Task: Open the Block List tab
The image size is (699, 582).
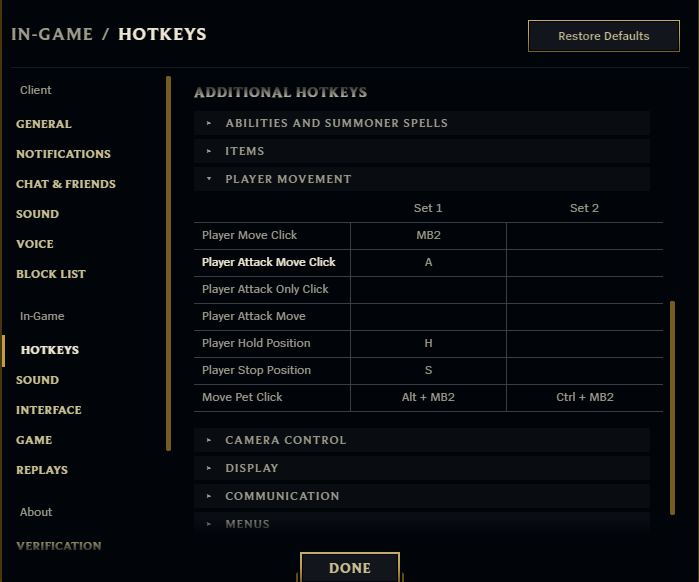Action: (x=51, y=274)
